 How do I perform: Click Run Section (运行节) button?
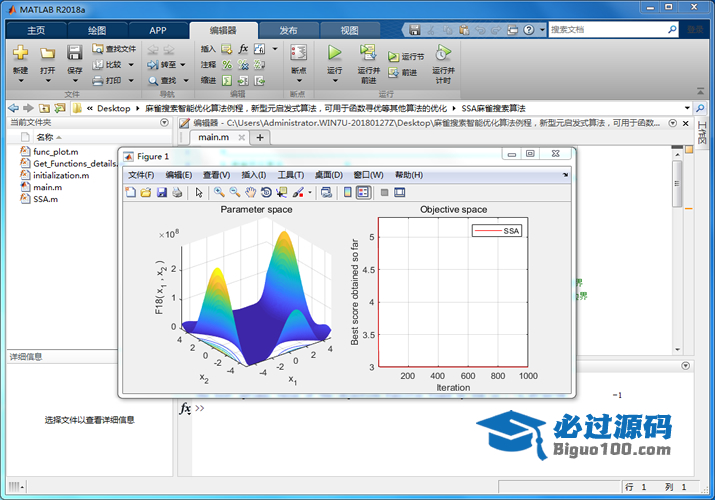coord(406,57)
